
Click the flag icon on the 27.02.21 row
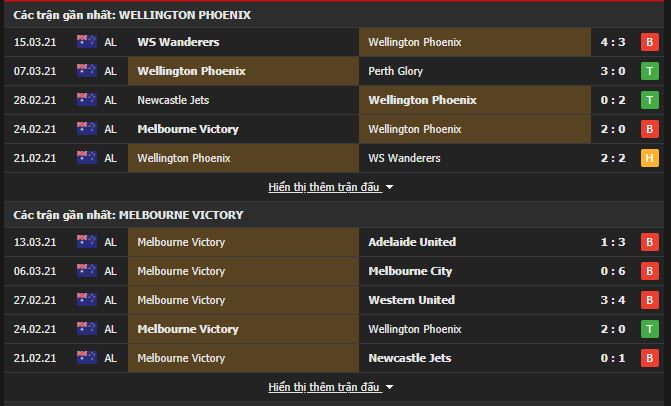click(87, 299)
